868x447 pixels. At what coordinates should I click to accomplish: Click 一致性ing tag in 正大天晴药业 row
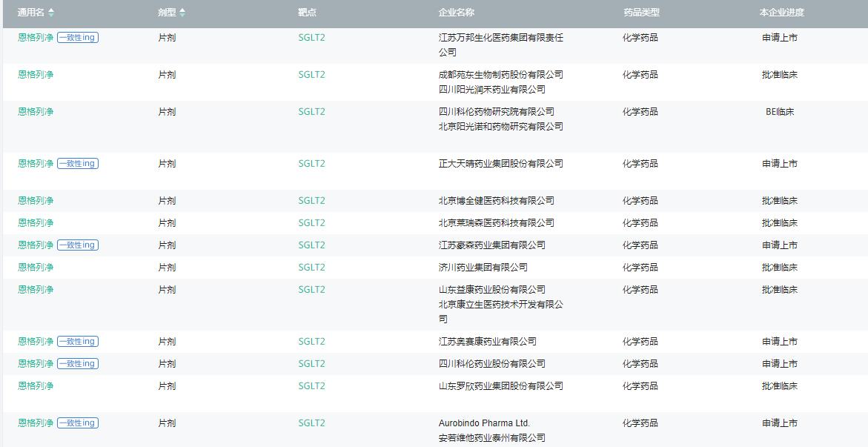click(78, 164)
